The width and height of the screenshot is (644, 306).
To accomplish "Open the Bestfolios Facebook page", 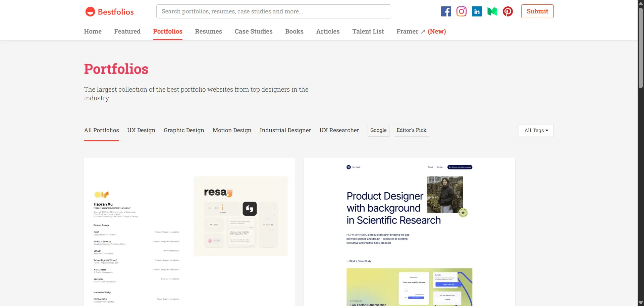I will click(446, 11).
